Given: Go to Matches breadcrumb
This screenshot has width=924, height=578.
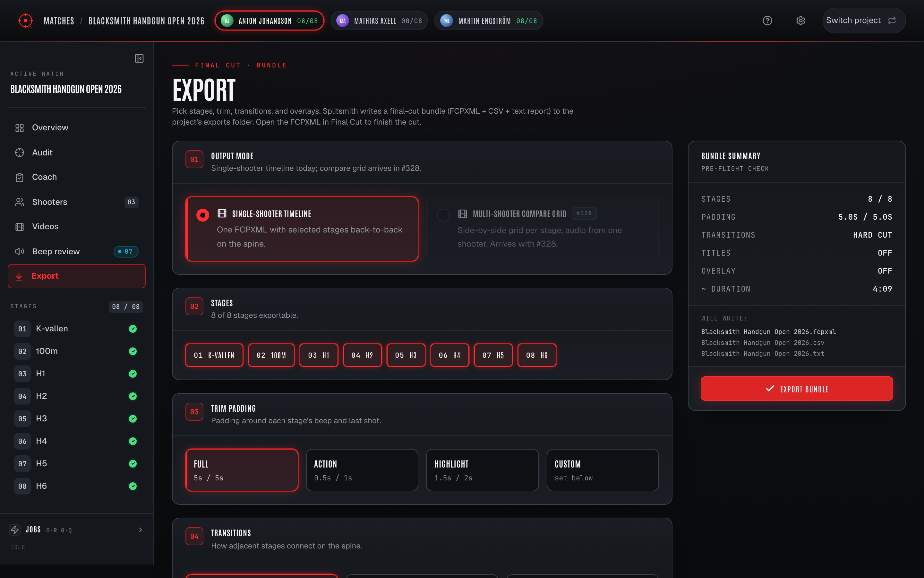Looking at the screenshot, I should [x=59, y=21].
